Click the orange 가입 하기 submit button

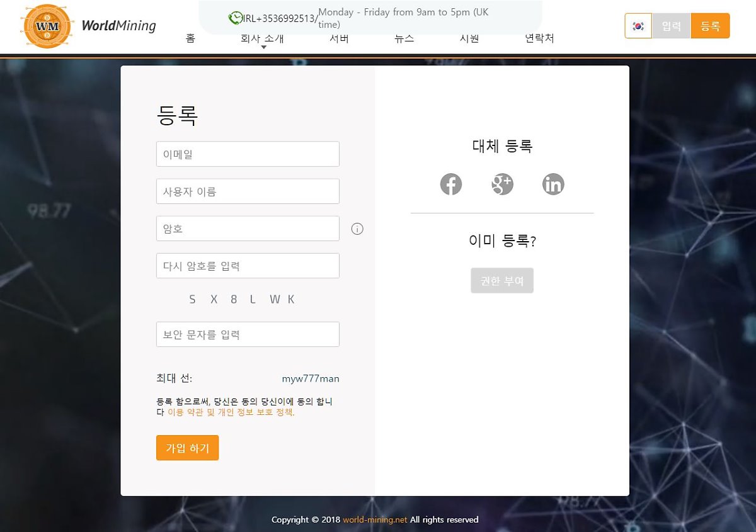point(187,448)
